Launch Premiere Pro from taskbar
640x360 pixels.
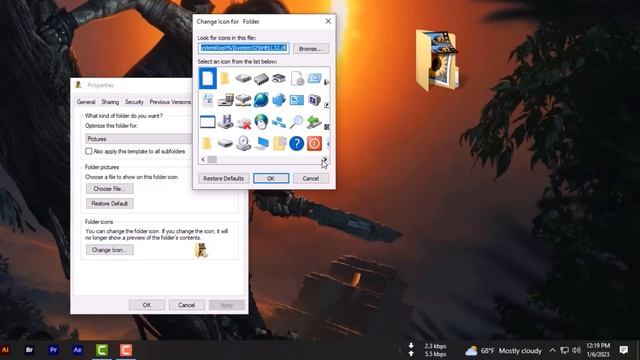53,350
